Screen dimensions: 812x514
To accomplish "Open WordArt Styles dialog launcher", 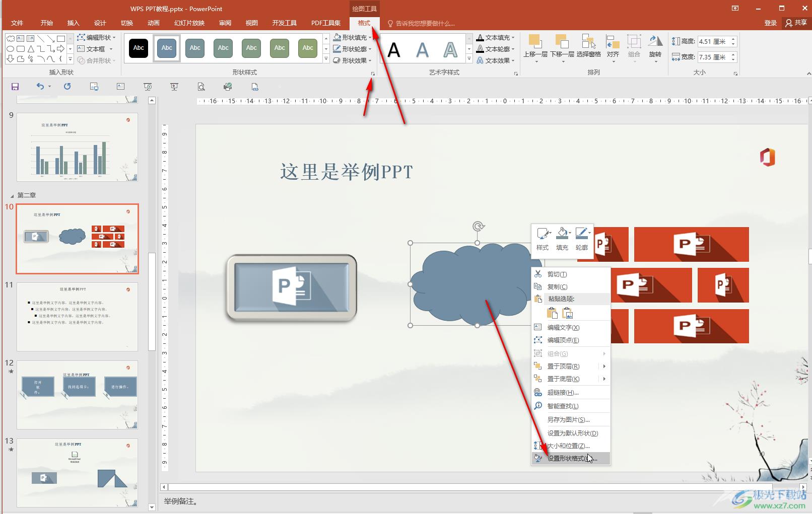I will point(516,74).
